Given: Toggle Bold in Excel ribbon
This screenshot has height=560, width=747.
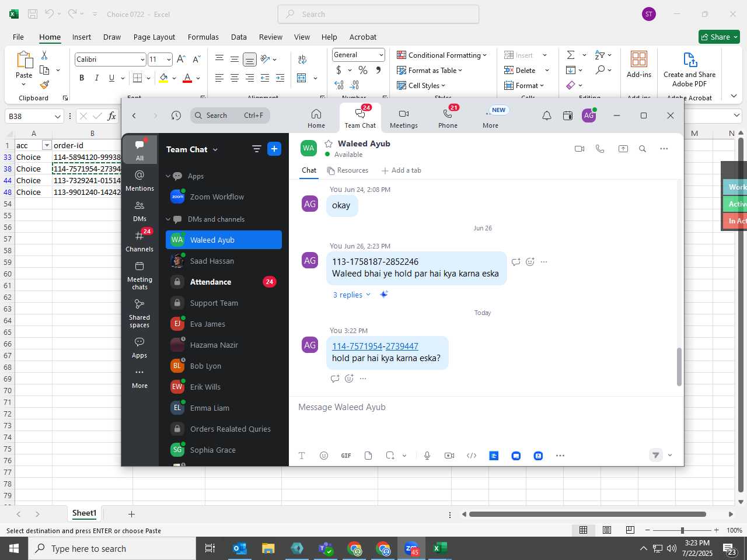Looking at the screenshot, I should click(82, 78).
